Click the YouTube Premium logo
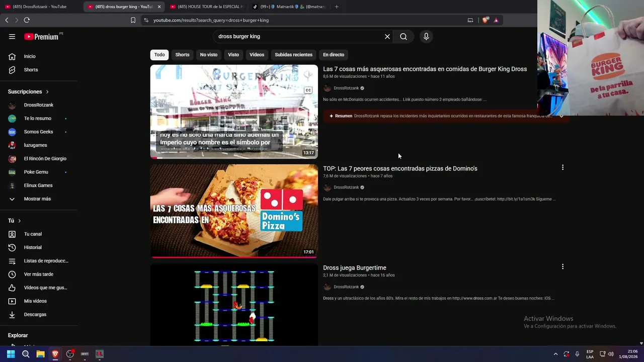Viewport: 644px width, 362px height. pos(41,37)
